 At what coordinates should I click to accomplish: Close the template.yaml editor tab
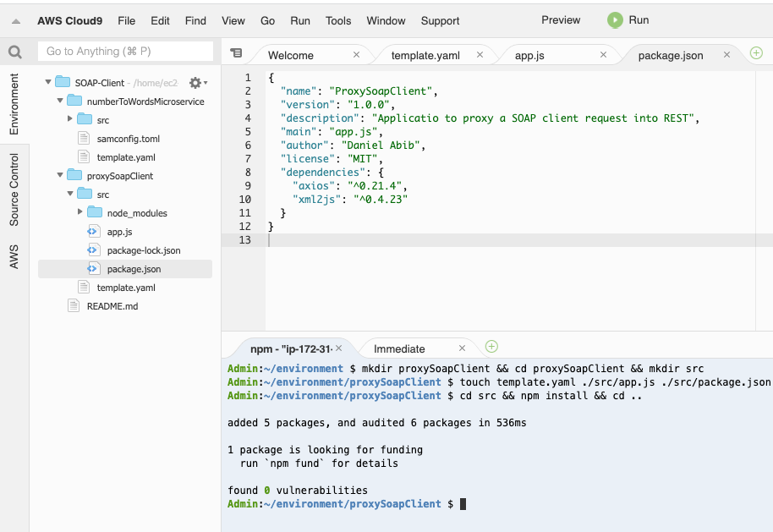[x=480, y=55]
